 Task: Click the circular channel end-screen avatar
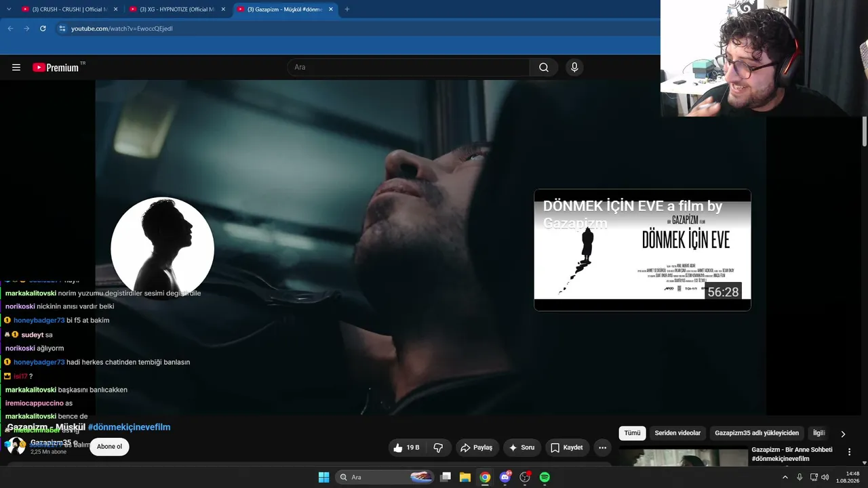163,249
